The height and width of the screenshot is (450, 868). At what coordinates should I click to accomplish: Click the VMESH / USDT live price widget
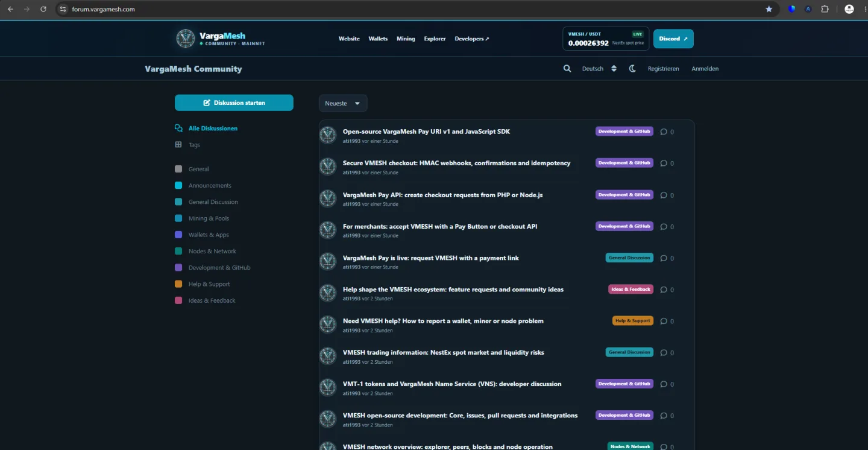pyautogui.click(x=606, y=39)
